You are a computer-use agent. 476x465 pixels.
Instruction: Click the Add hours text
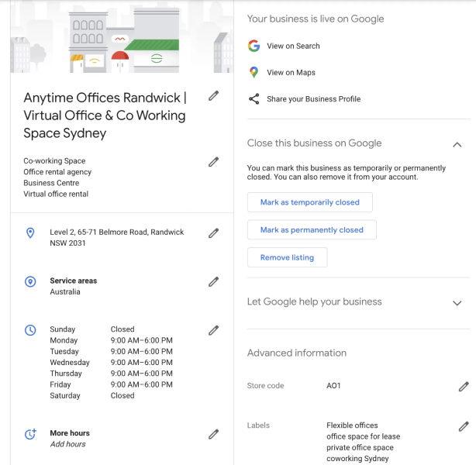tap(67, 444)
